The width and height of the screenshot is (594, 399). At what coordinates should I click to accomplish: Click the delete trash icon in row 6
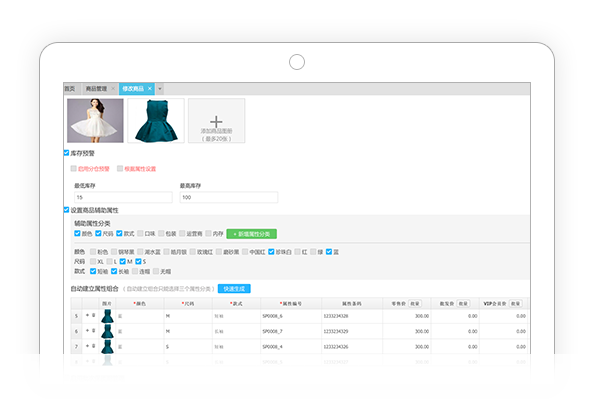[x=94, y=331]
